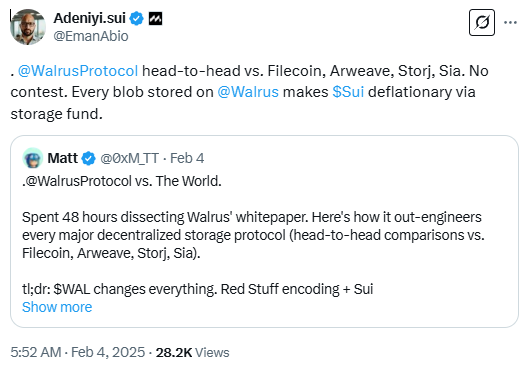Open the @WalrusProtocol mention in the main tweet

tap(78, 71)
